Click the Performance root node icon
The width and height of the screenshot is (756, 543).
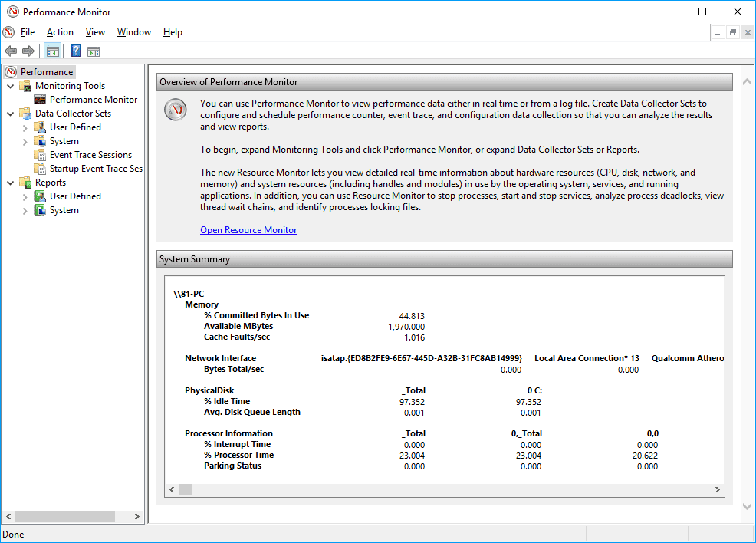[x=11, y=72]
